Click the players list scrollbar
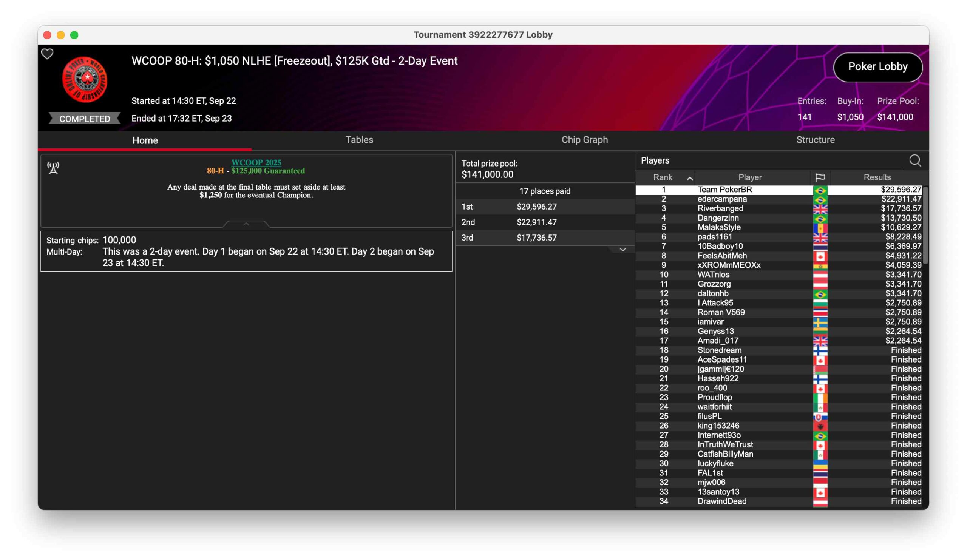 925,225
